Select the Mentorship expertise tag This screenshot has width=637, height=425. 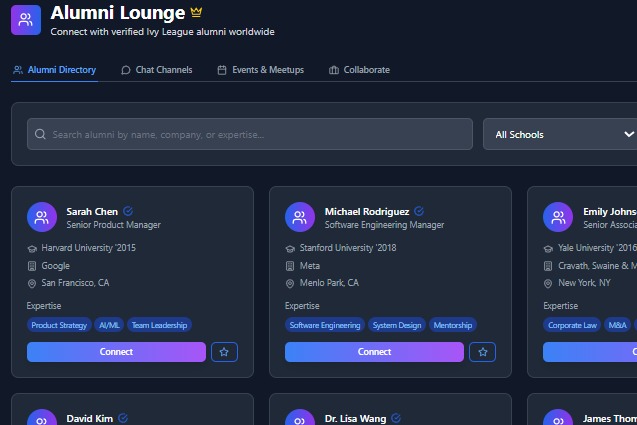tap(453, 325)
